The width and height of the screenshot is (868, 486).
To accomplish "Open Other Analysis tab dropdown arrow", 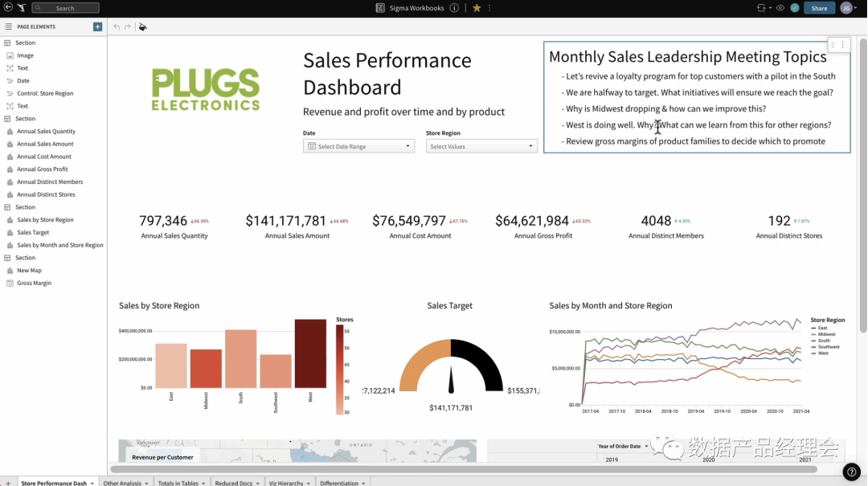I will coord(147,484).
